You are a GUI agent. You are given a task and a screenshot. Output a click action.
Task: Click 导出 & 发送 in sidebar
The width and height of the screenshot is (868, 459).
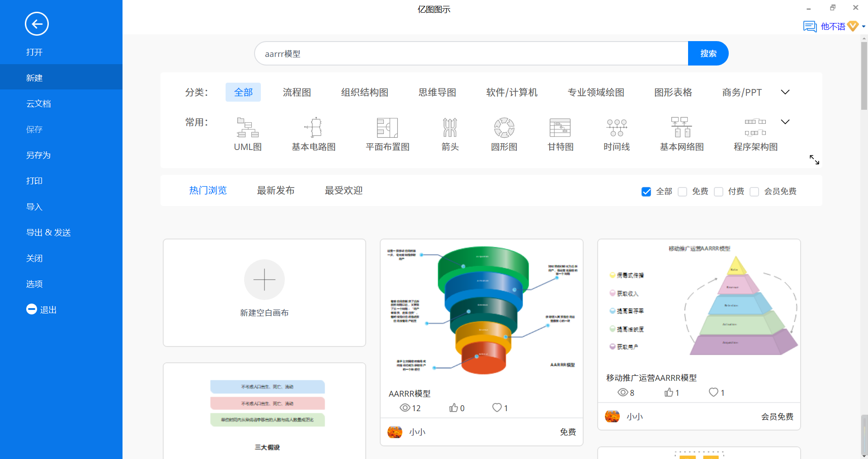(61, 232)
